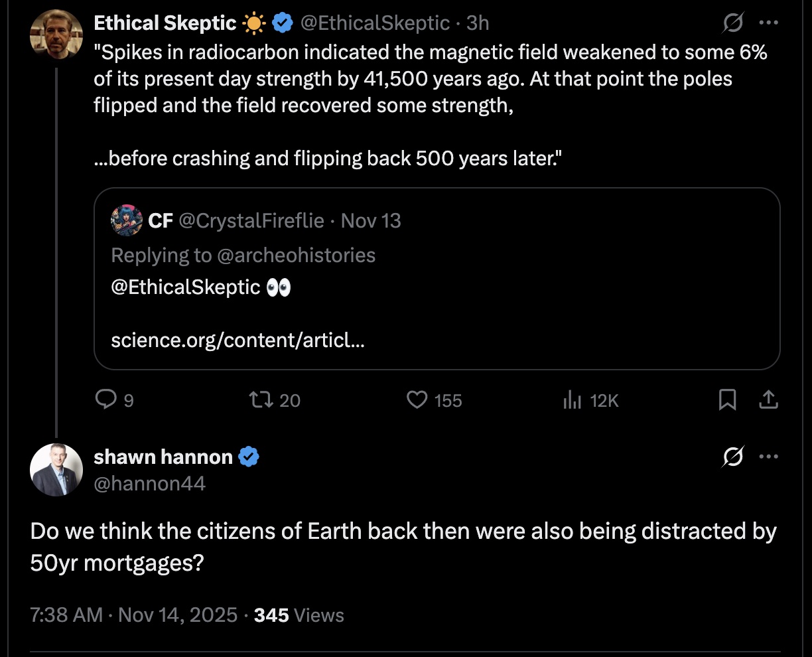Viewport: 812px width, 657px height.
Task: Visit the @EthicalSkeptic handle at top
Action: click(375, 23)
